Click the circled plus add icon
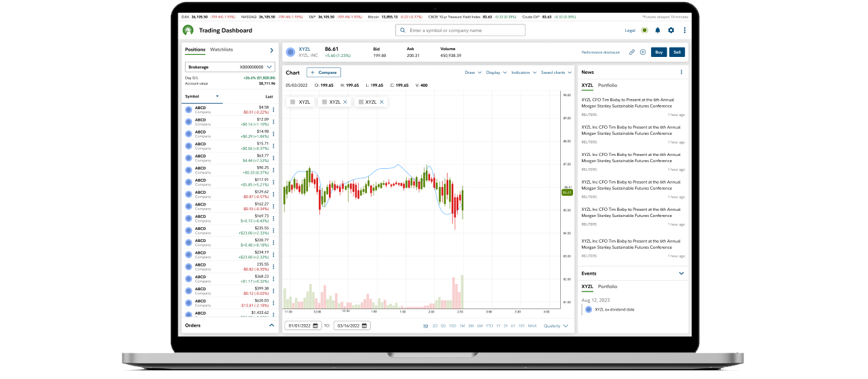This screenshot has width=868, height=379. [642, 52]
